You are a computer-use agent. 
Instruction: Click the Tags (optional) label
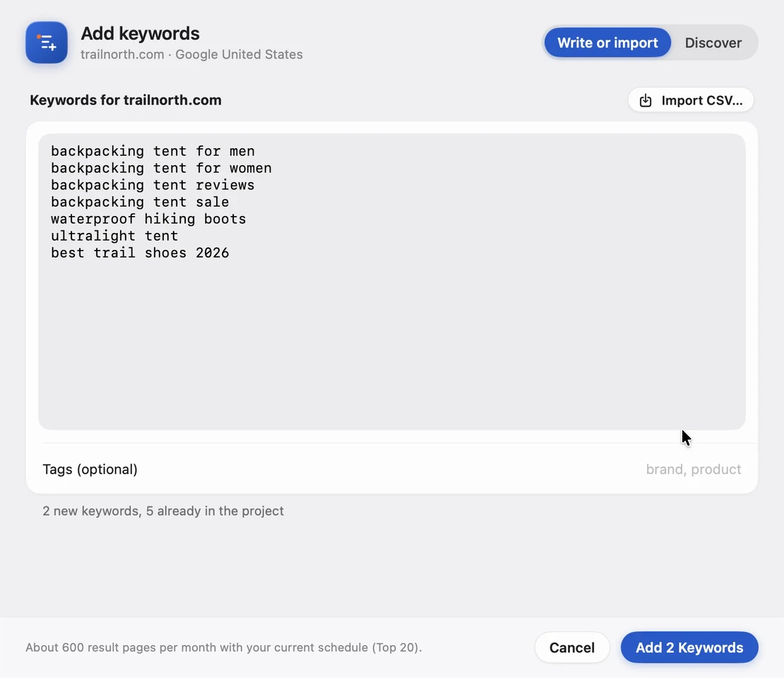[90, 469]
